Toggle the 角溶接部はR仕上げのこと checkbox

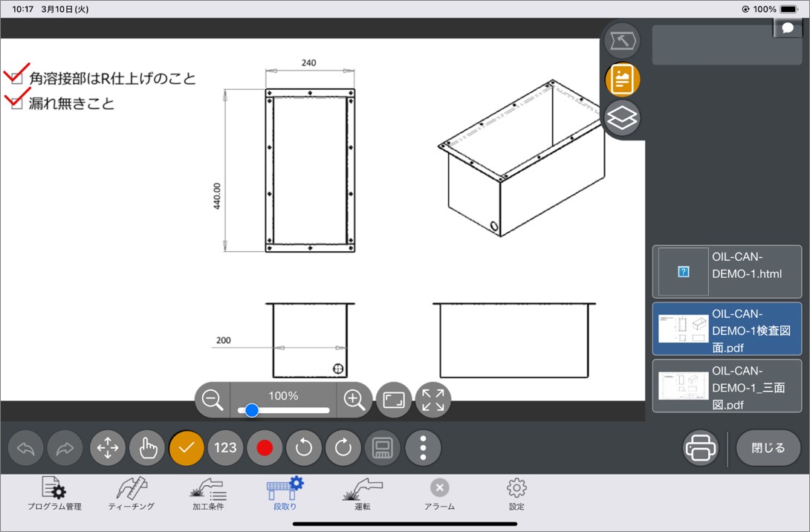point(17,79)
